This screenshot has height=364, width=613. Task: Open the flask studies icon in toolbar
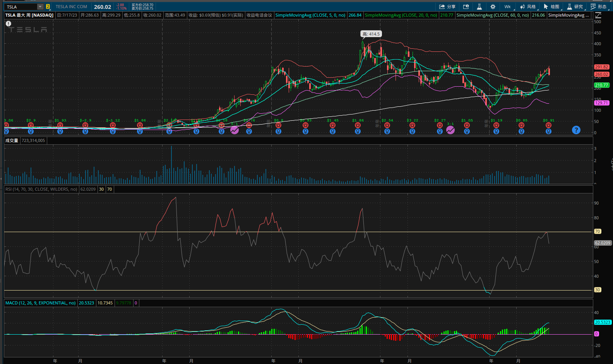click(x=479, y=7)
